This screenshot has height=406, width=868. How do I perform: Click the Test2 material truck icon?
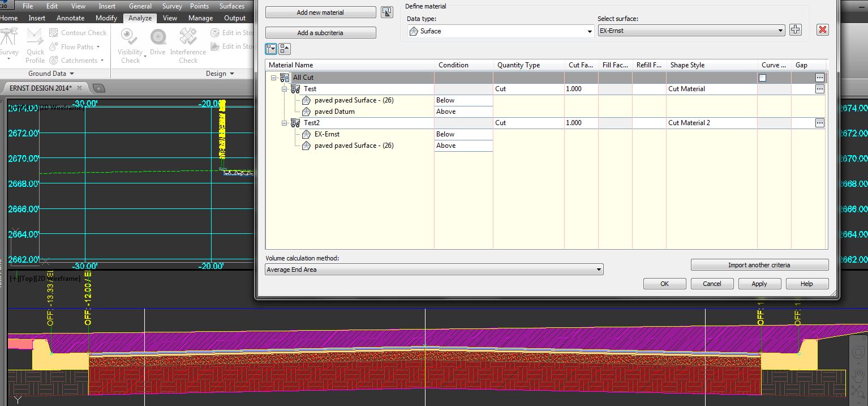[x=295, y=123]
